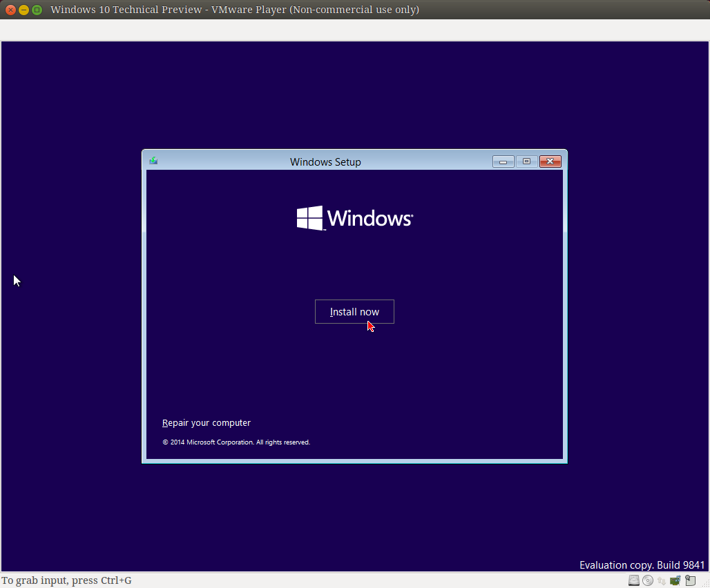Close the Windows Setup dialog
The width and height of the screenshot is (710, 588).
tap(550, 161)
